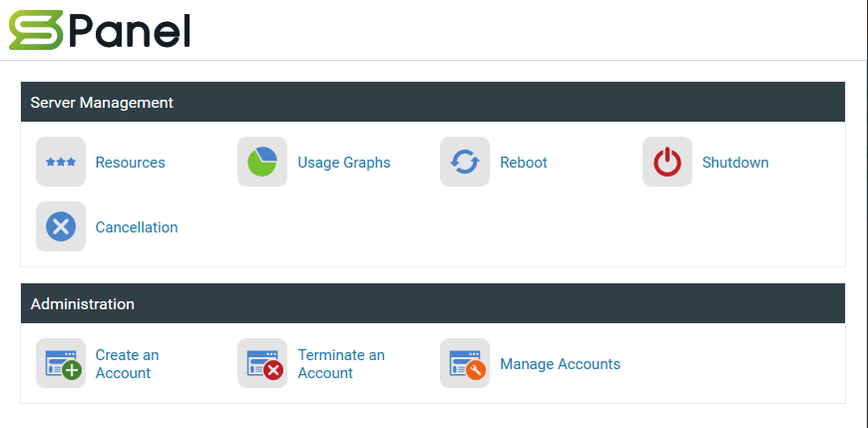The width and height of the screenshot is (868, 428).
Task: Select the red Shutdown power icon
Action: click(x=667, y=162)
